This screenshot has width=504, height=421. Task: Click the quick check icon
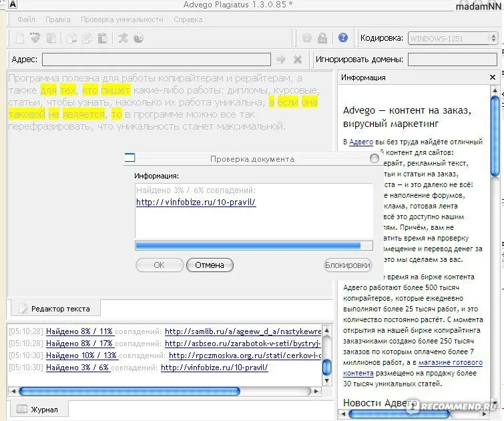pos(122,38)
